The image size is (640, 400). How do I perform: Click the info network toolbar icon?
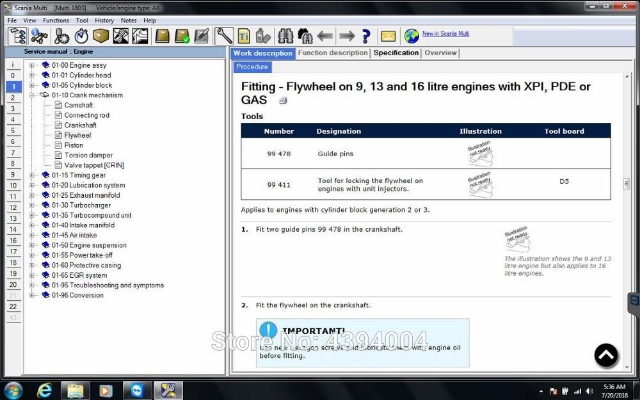pos(39,36)
